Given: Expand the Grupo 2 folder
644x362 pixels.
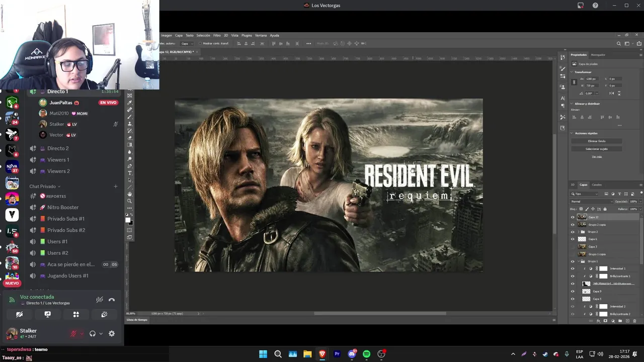Looking at the screenshot, I should coord(578,232).
